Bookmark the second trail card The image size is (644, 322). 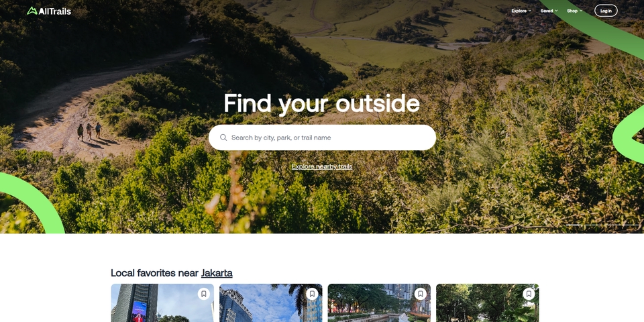point(312,294)
